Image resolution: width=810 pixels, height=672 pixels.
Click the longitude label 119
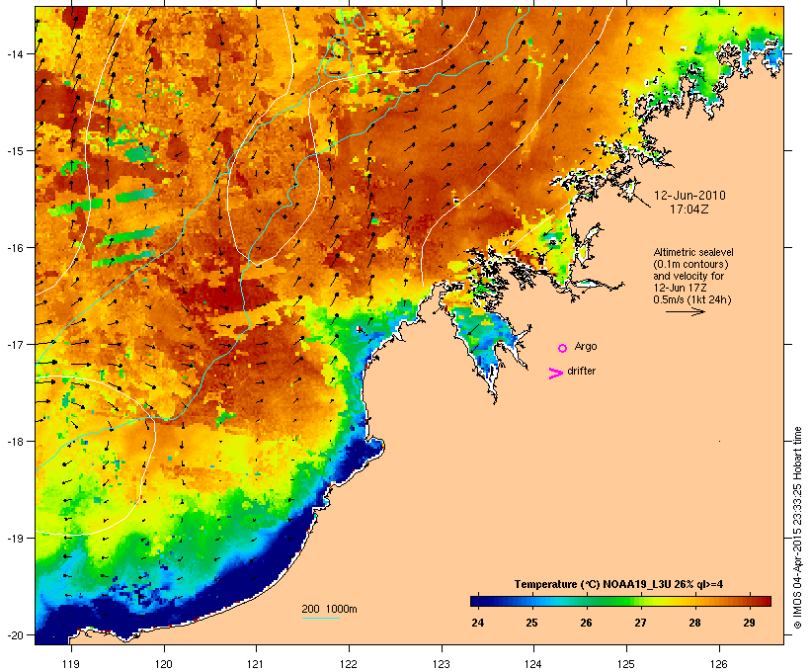point(71,664)
